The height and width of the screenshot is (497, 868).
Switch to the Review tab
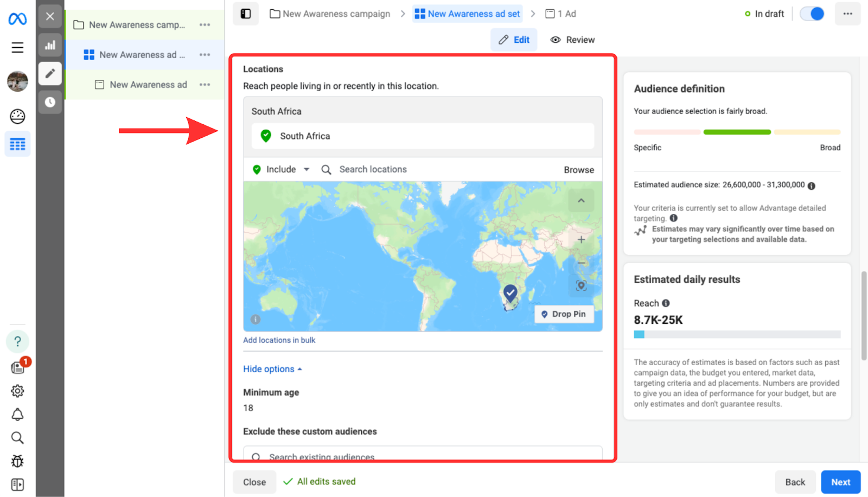click(572, 40)
